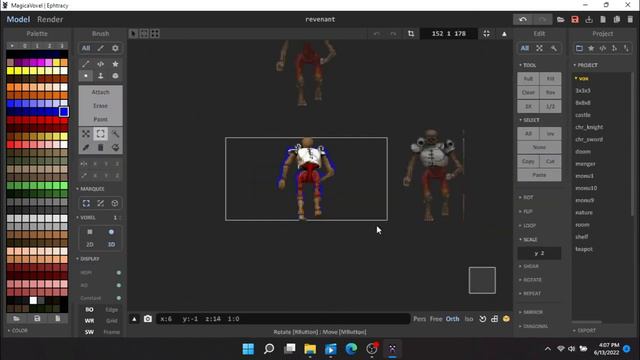The width and height of the screenshot is (640, 360).
Task: Choose the region select marquee tool
Action: pyautogui.click(x=100, y=133)
